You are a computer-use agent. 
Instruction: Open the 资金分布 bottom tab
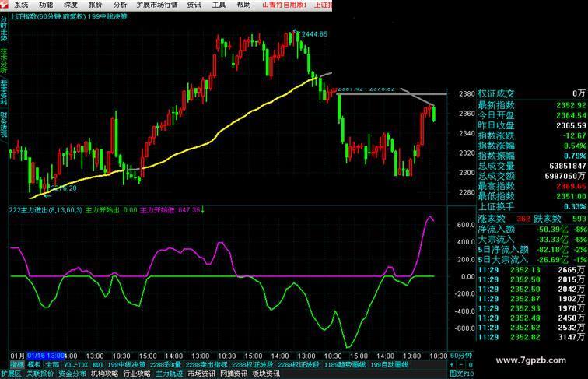point(72,374)
